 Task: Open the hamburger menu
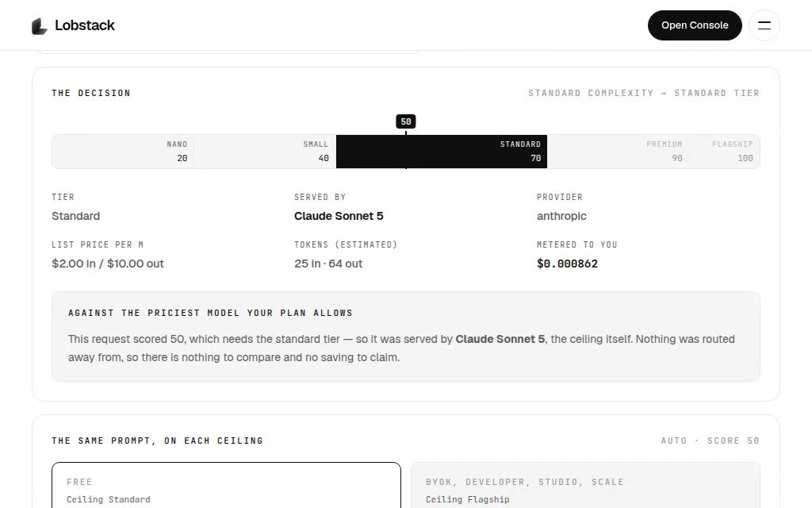coord(764,25)
